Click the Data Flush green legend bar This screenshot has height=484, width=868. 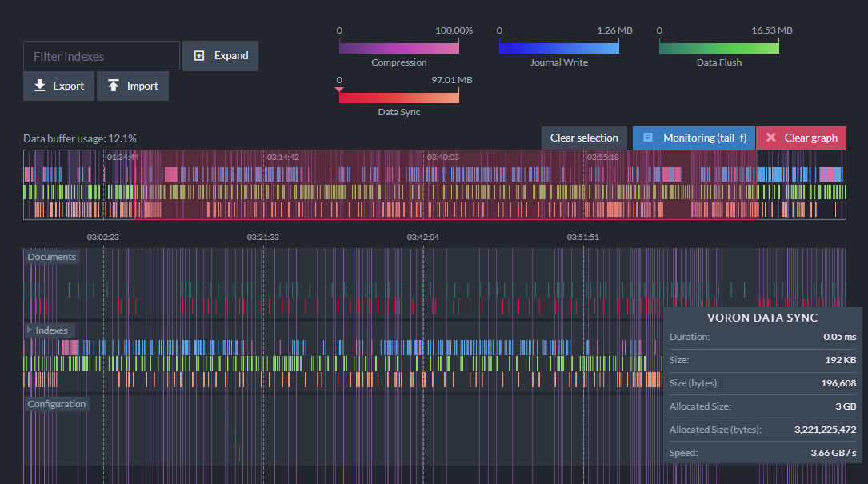(x=719, y=48)
